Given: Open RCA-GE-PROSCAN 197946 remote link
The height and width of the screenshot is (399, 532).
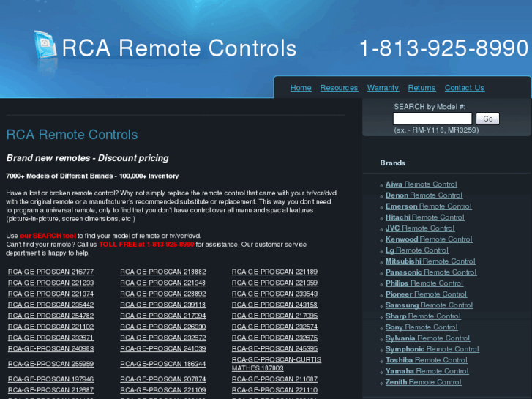Looking at the screenshot, I should (x=51, y=379).
